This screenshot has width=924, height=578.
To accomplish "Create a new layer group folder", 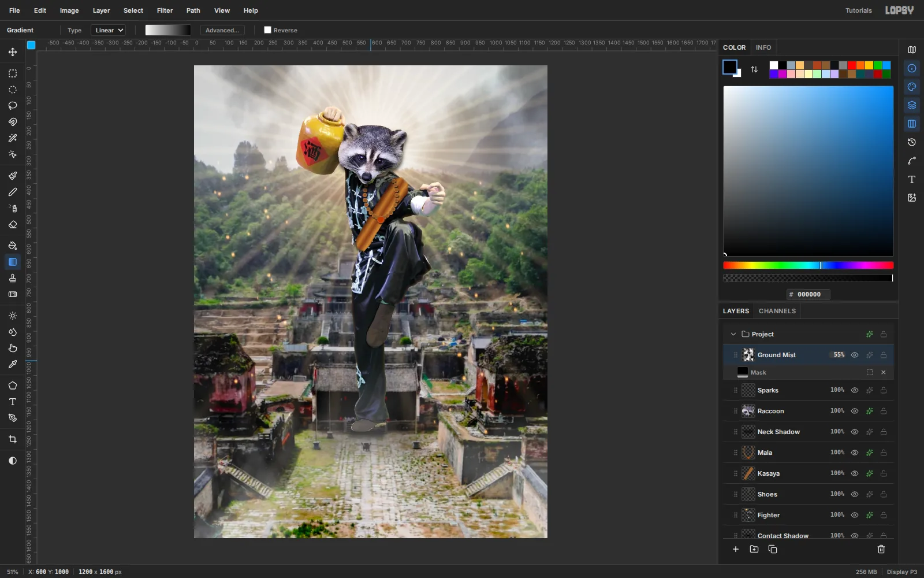I will tap(754, 549).
